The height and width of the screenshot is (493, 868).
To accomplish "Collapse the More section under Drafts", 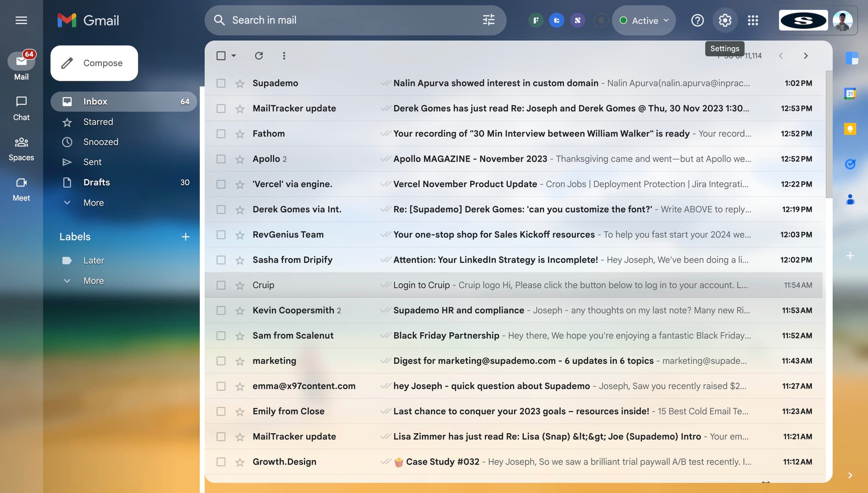I will [93, 202].
